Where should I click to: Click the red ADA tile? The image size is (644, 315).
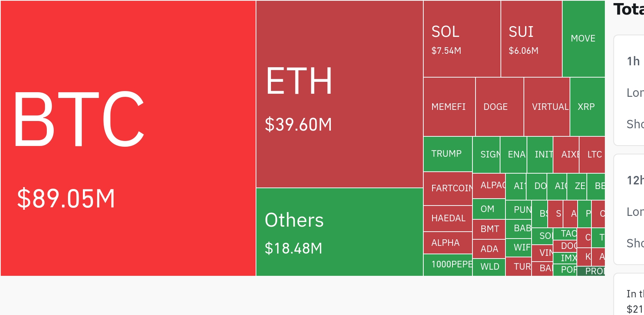[489, 249]
